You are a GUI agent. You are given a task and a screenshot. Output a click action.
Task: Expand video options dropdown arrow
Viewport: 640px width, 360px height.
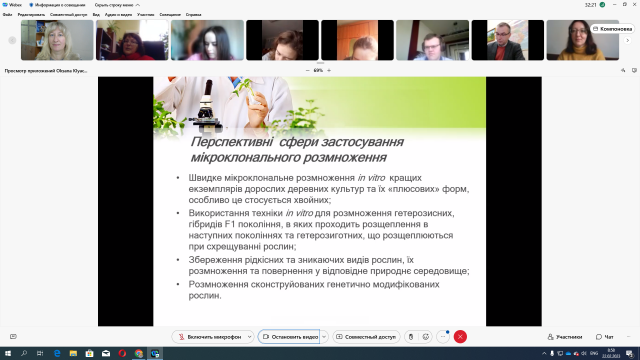tap(324, 337)
